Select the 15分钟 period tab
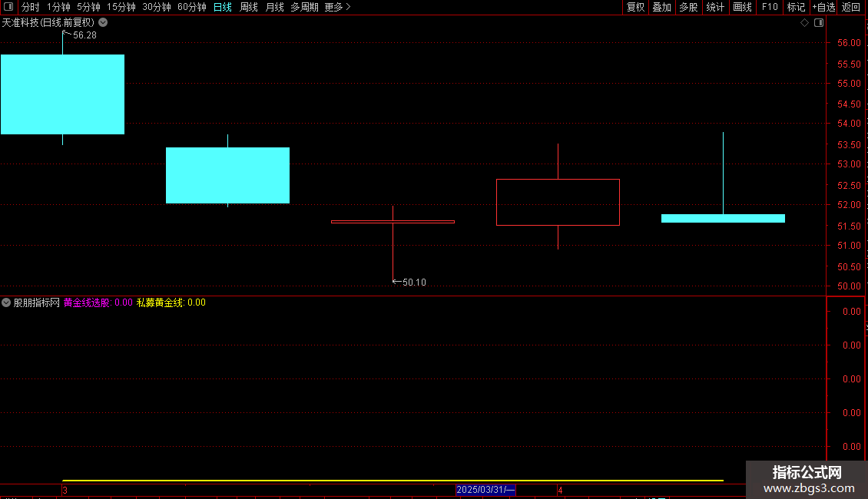 [x=121, y=7]
